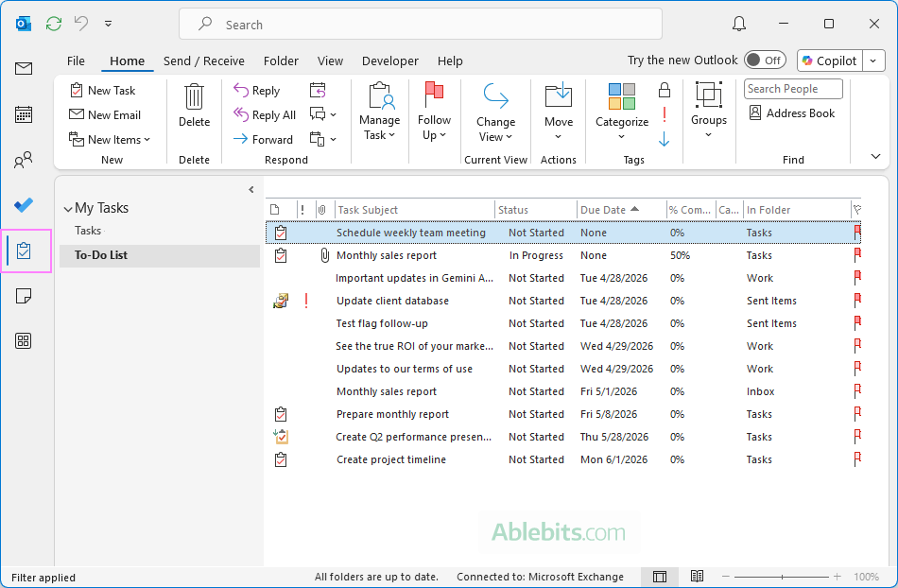Open the Change View dropdown

click(x=495, y=112)
